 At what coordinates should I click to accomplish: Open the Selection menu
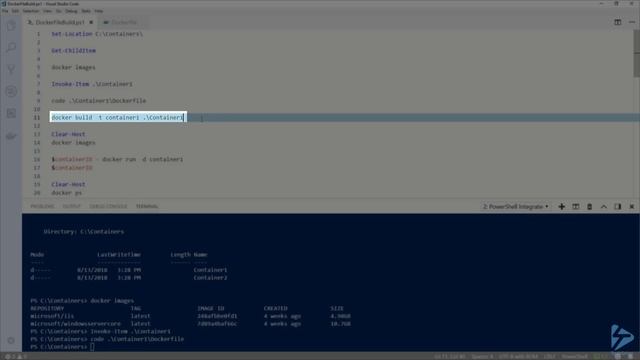tap(31, 11)
